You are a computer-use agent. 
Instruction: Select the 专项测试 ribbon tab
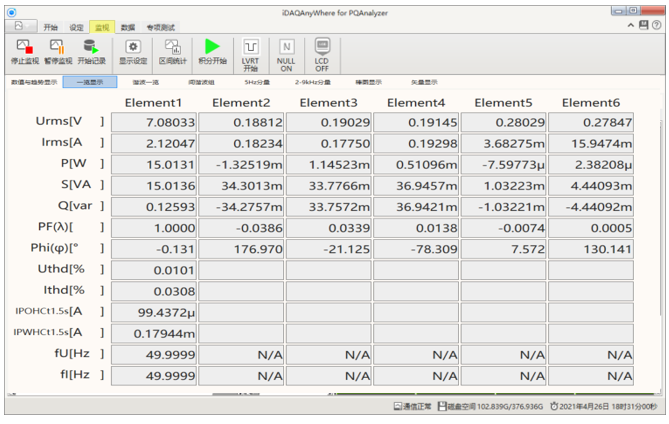click(x=160, y=27)
